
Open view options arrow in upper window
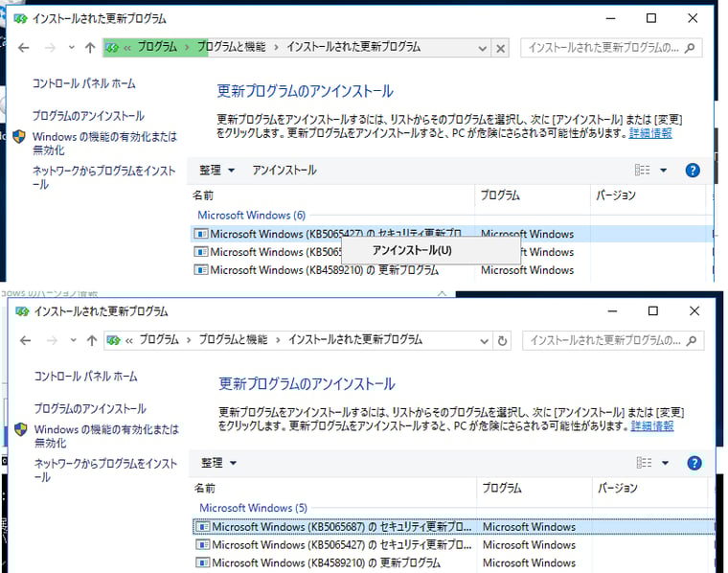click(664, 171)
